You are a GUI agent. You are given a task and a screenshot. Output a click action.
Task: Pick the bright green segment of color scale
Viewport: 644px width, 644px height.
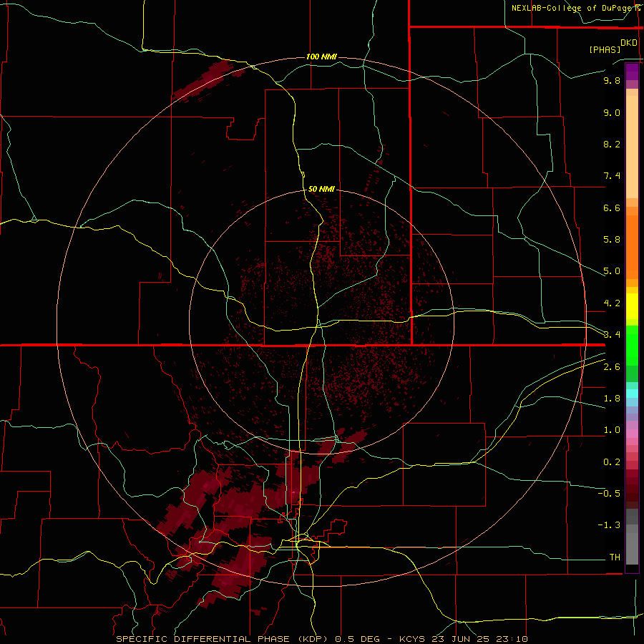[x=632, y=346]
